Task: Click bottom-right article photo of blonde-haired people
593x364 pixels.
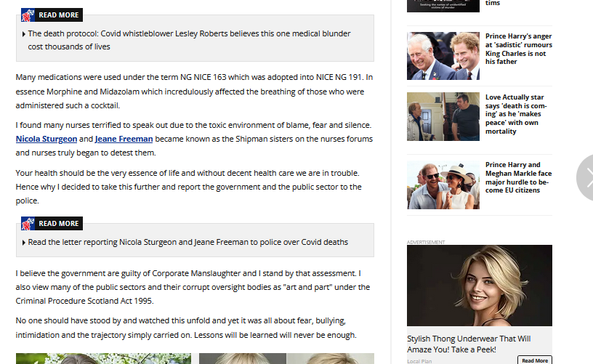Action: tap(286, 359)
